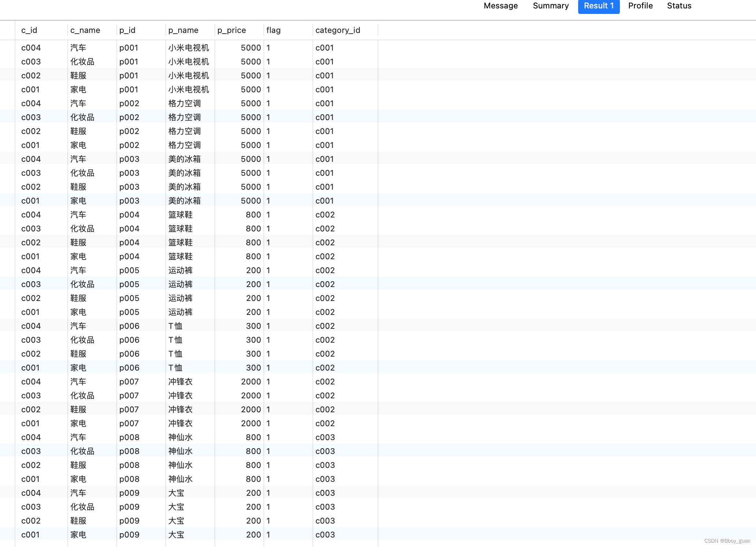Click the last row's 大宝 cell
The image size is (756, 547).
click(176, 535)
